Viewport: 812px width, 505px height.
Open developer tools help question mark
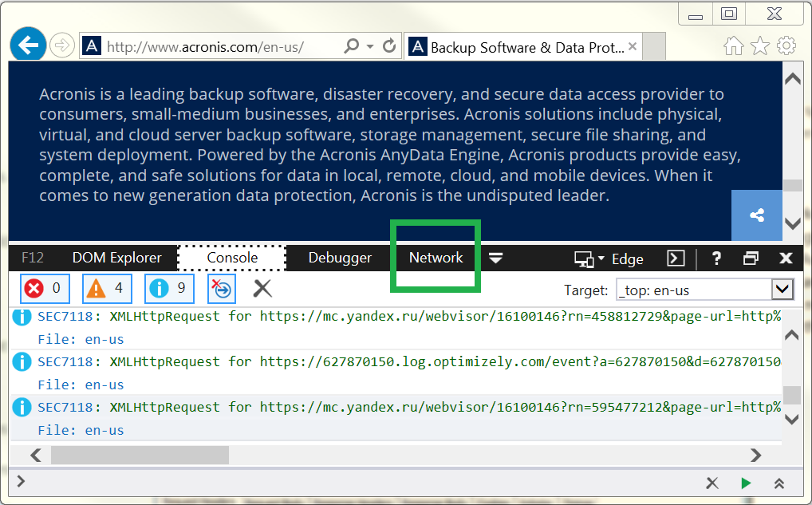click(716, 258)
